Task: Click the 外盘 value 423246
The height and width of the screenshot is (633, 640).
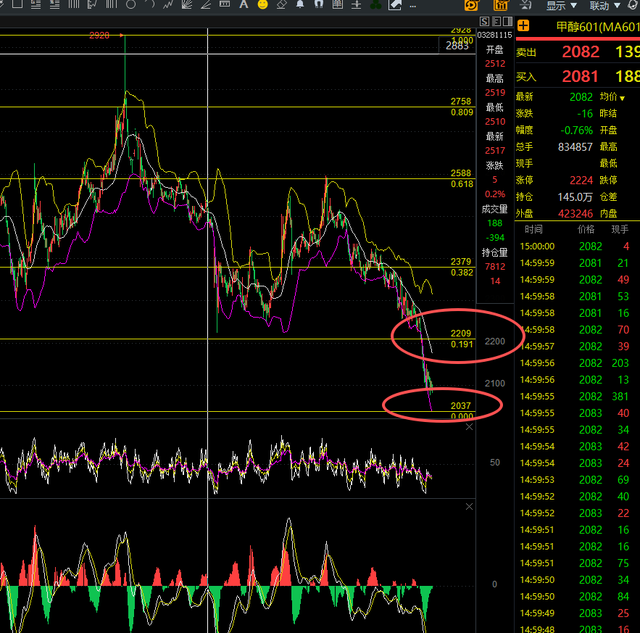Action: (576, 214)
